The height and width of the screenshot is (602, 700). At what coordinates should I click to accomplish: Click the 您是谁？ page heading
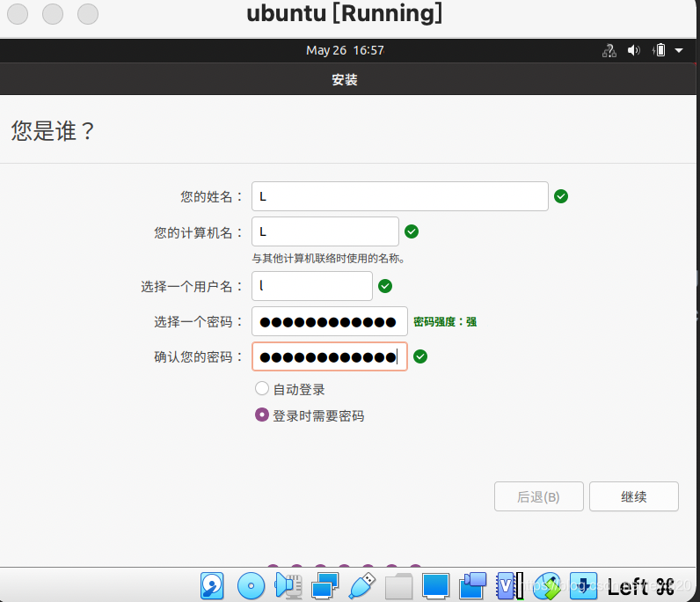pos(53,131)
